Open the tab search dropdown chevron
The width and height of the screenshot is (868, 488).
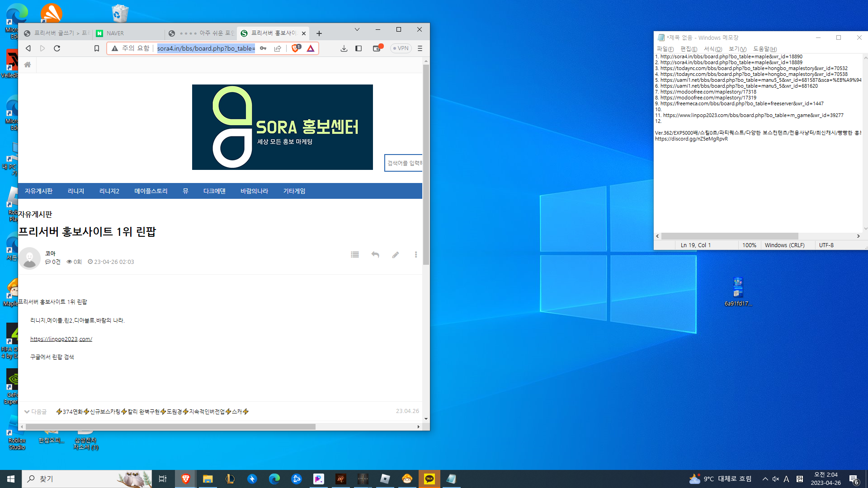(357, 29)
